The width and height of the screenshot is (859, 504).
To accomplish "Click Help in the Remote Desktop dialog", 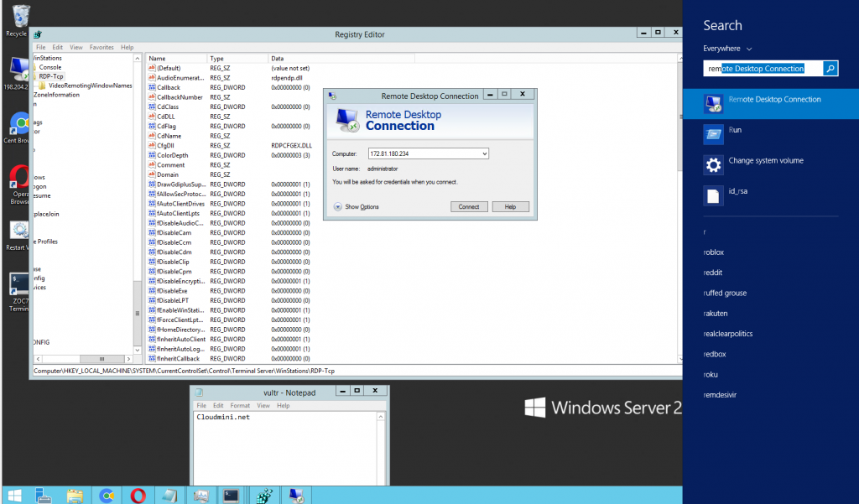I will click(510, 206).
